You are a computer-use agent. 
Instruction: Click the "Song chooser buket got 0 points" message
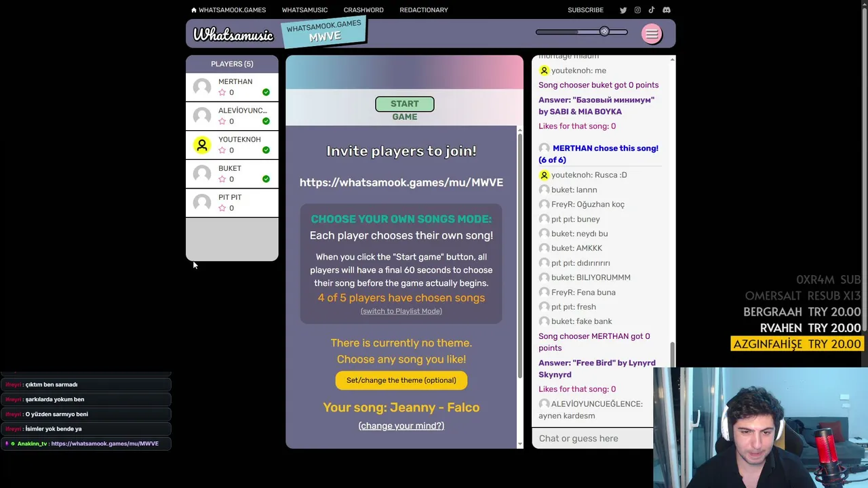coord(599,85)
